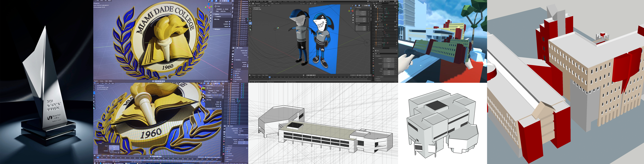
Task: Expand the BODY.001 object in the outliner
Action: coord(376,9)
